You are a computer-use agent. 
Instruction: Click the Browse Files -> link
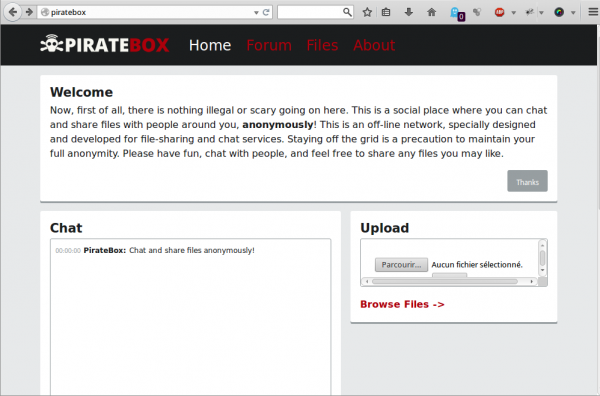[x=402, y=304]
